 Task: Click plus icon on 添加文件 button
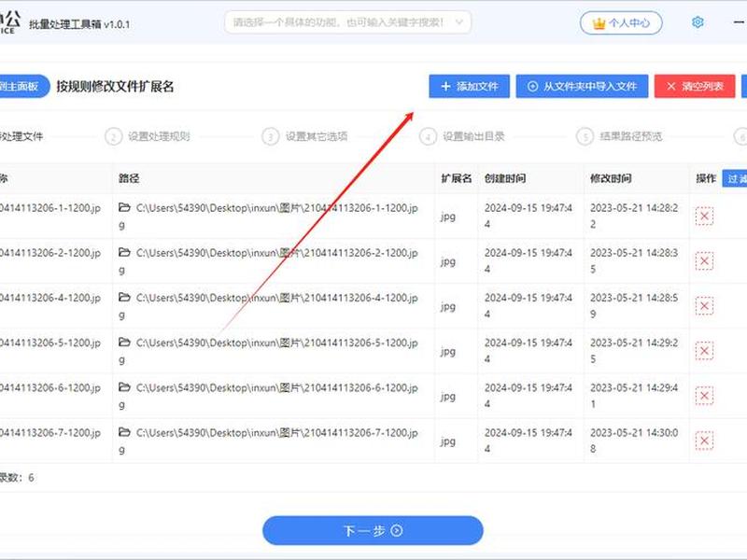tap(446, 86)
